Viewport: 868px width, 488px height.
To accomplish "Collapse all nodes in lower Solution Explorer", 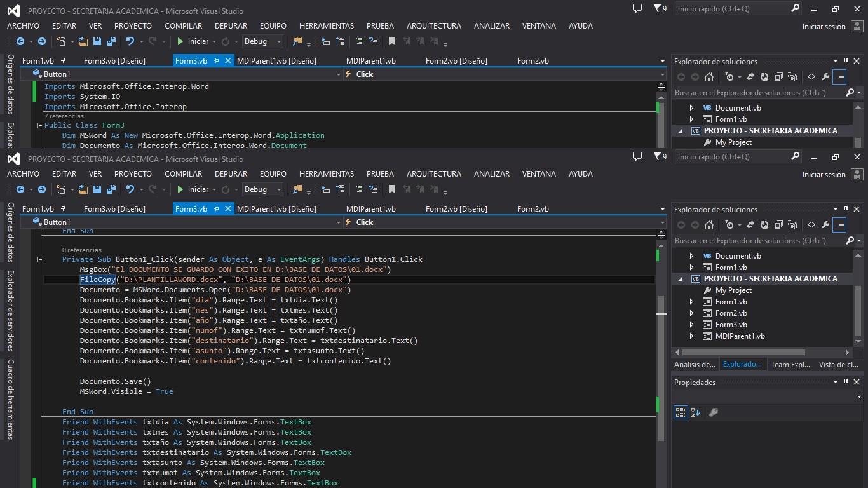I will (778, 225).
